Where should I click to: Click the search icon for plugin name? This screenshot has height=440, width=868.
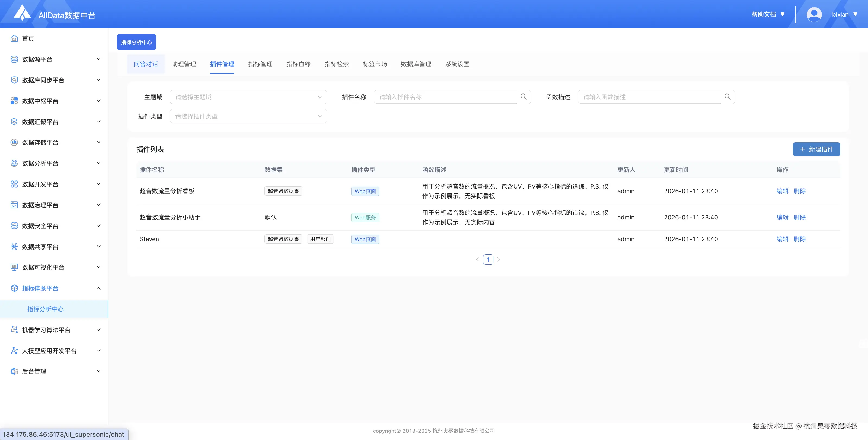[524, 97]
